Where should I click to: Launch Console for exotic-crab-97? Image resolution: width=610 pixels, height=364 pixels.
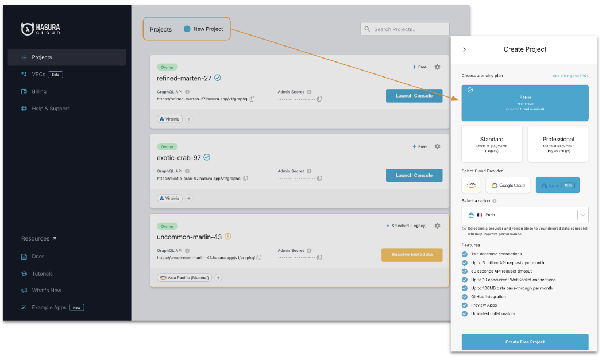coord(414,175)
